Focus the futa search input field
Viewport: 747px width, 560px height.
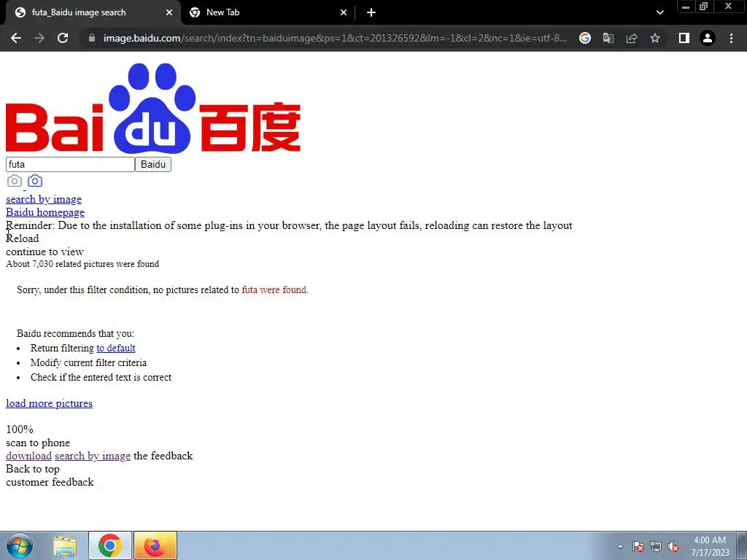70,164
